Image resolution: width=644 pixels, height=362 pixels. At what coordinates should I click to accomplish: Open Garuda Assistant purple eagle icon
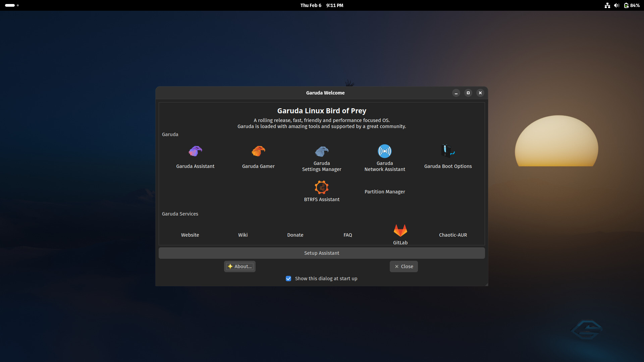click(195, 151)
